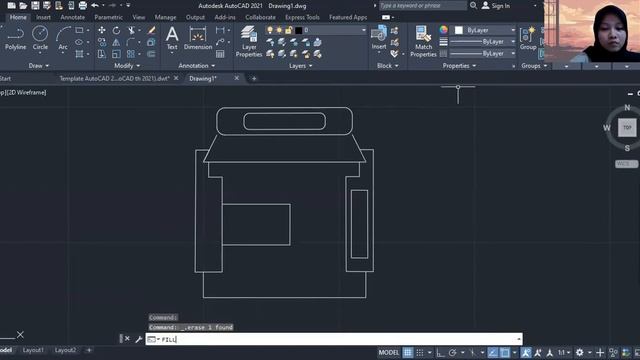Switch to Template AutoCAD drawing tab
The width and height of the screenshot is (640, 360).
(114, 78)
